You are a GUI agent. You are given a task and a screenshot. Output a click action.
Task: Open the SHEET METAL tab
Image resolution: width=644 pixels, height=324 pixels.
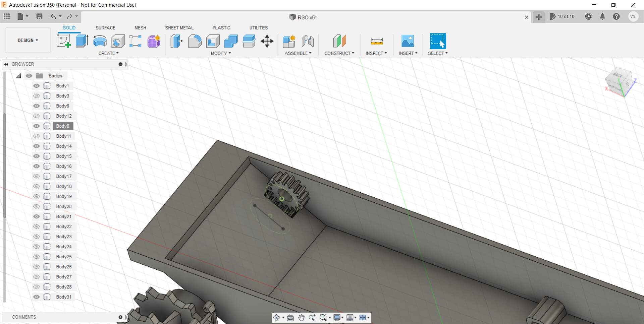179,28
